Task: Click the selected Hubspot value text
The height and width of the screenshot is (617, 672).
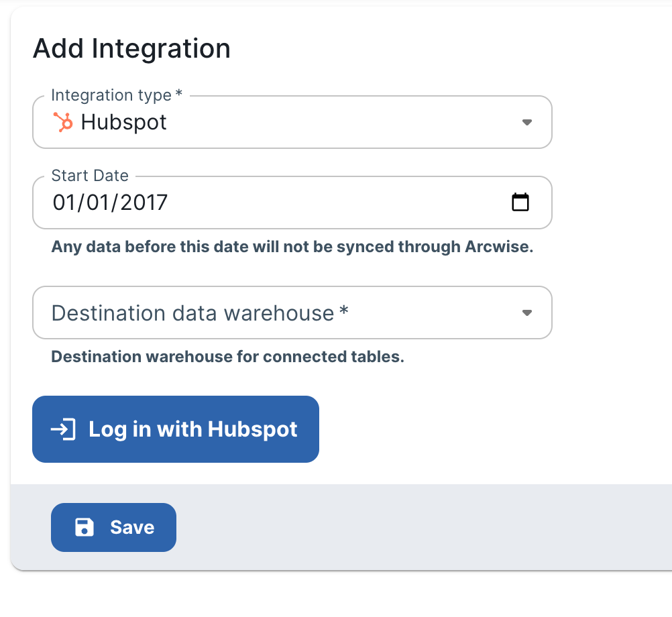Action: pyautogui.click(x=124, y=122)
